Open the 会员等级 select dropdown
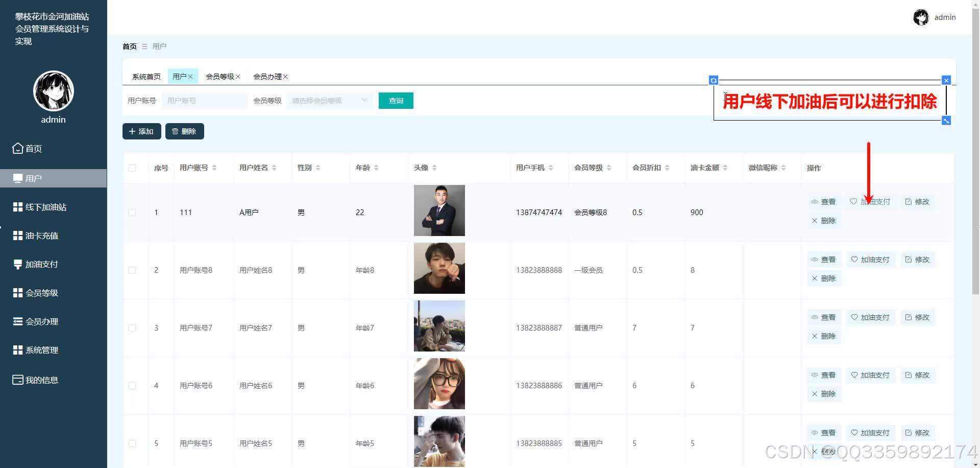980x468 pixels. 330,101
